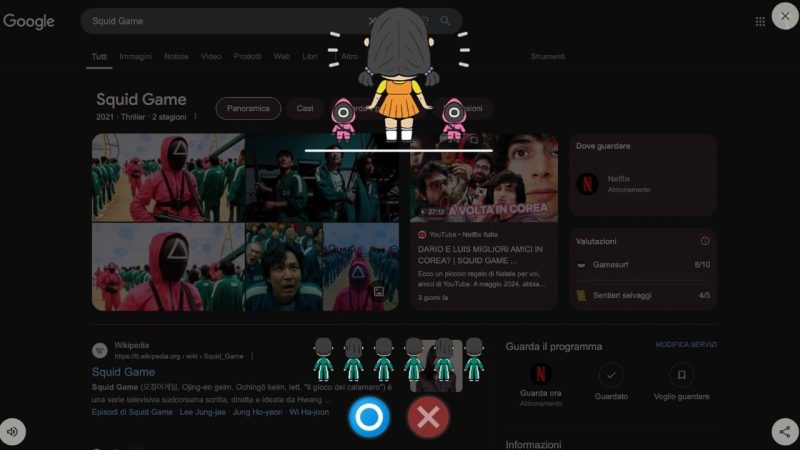Open the Squid Game Wikipedia link
The height and width of the screenshot is (450, 800).
pyautogui.click(x=124, y=372)
